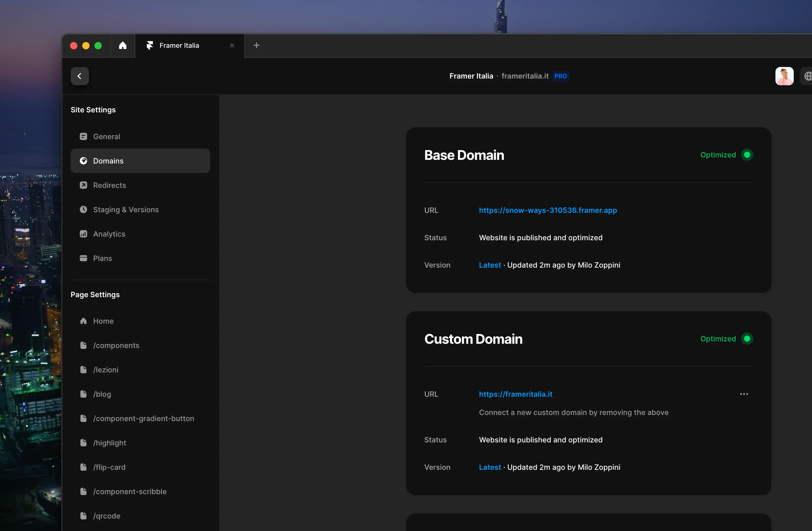Screen dimensions: 812x531
Task: Click the Latest version link in Custom Domain
Action: [489, 467]
